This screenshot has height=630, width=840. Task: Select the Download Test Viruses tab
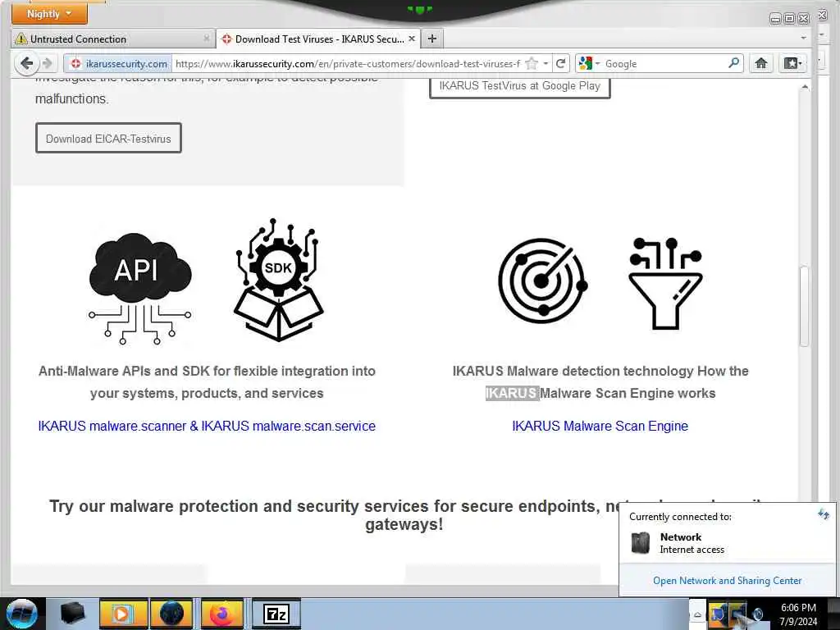pyautogui.click(x=318, y=39)
